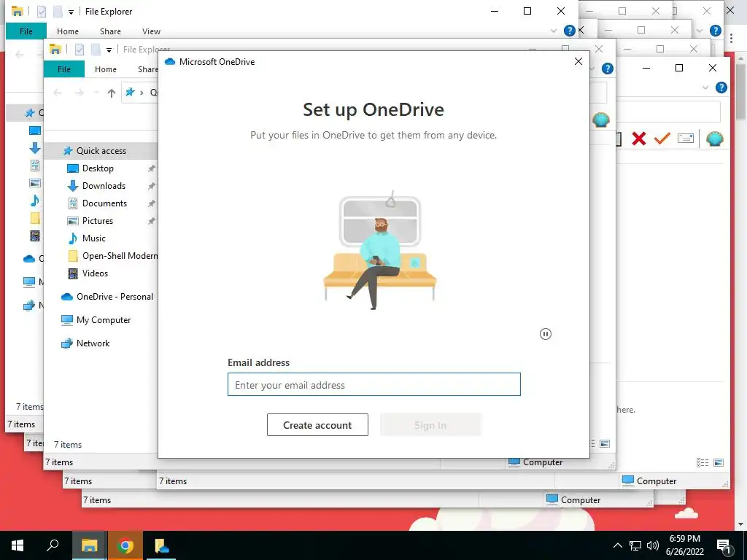Click the Music note icon in the rearmost Explorer window's sidebar
Image resolution: width=747 pixels, height=560 pixels.
tap(35, 201)
